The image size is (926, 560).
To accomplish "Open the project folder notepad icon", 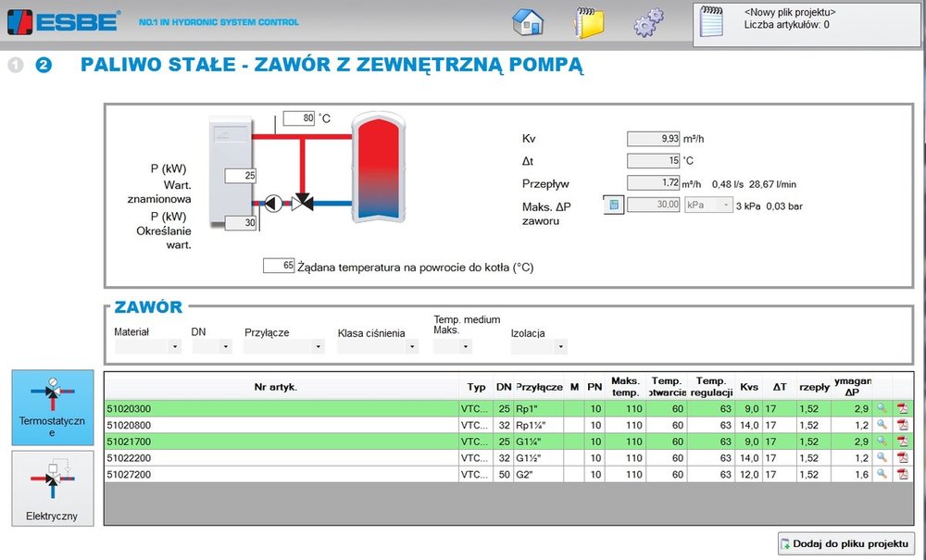I will pos(589,20).
